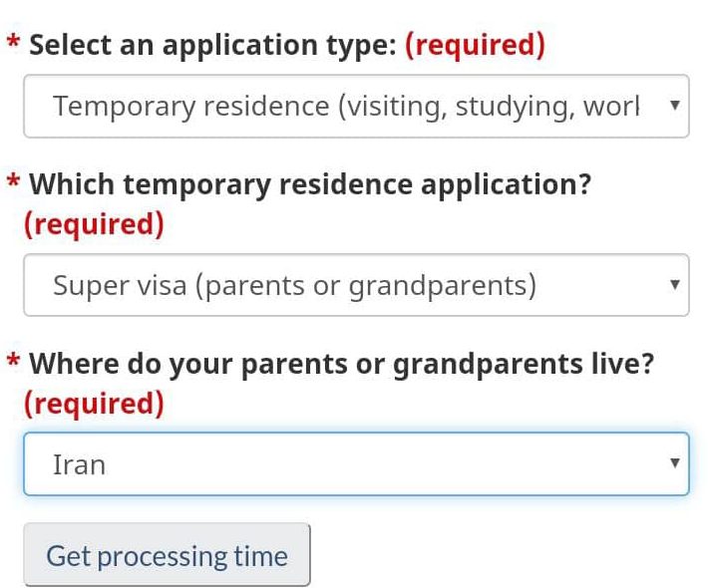Click the red asterisk before "Select an application type"
Viewport: 708px width, 588px height.
(x=13, y=43)
